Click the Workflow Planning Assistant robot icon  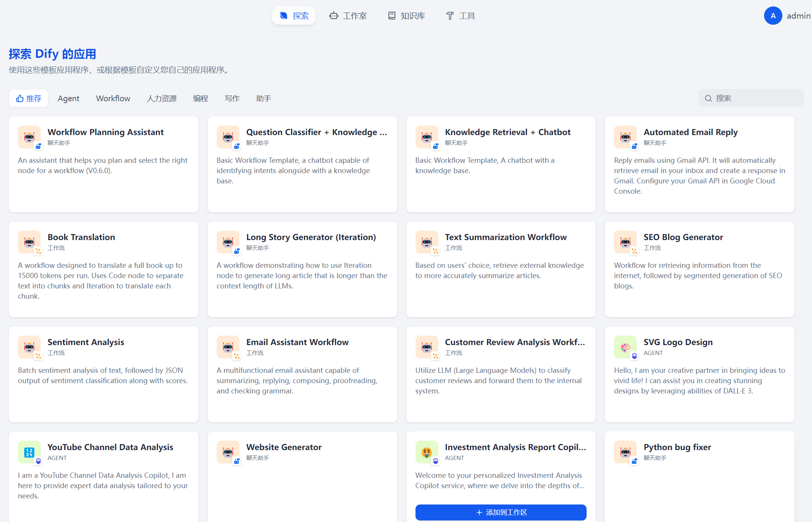29,137
